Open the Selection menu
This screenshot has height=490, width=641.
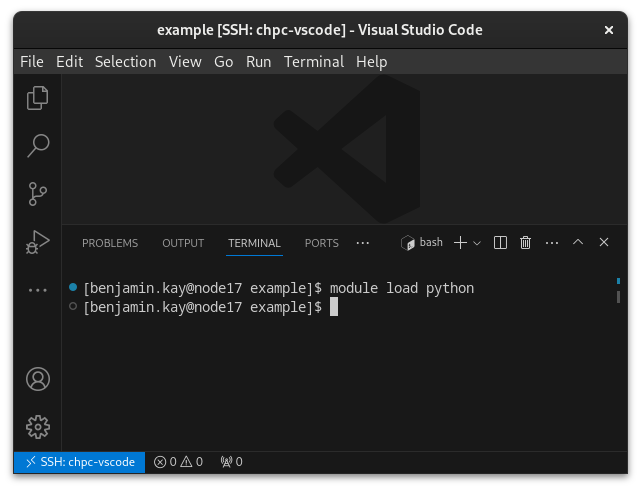click(126, 62)
